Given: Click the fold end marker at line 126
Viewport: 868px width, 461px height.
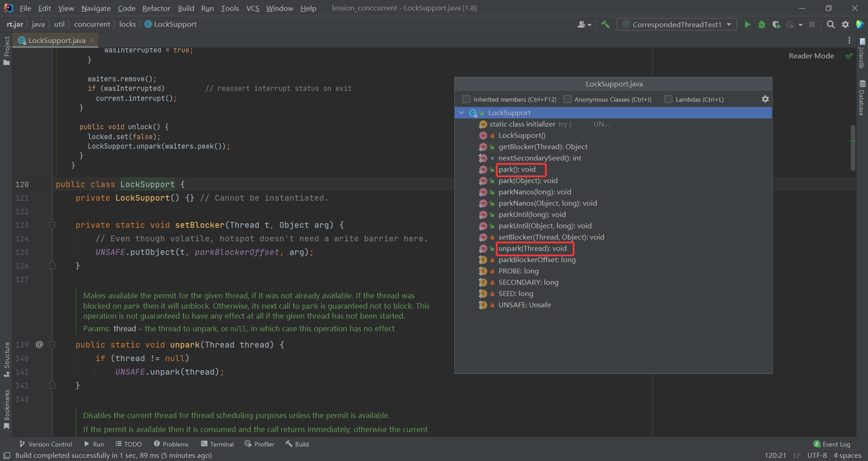Looking at the screenshot, I should click(52, 266).
